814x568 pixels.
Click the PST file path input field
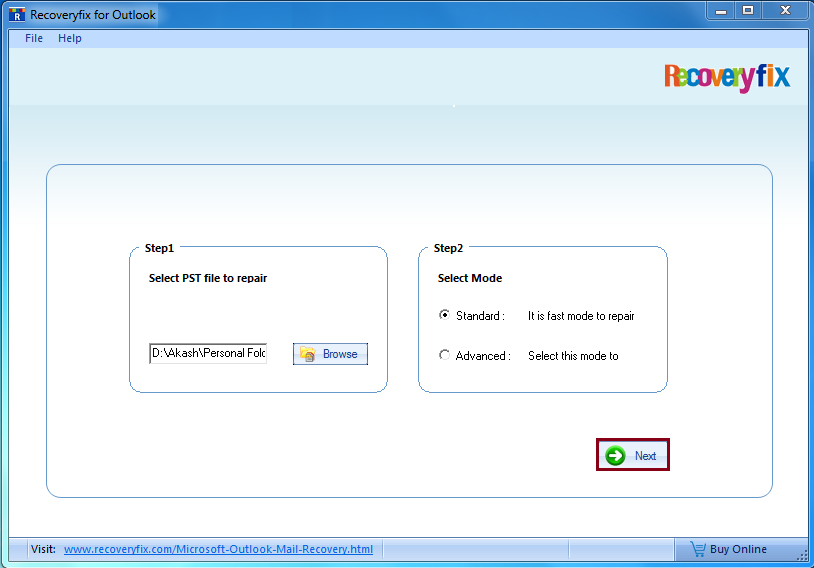tap(208, 354)
